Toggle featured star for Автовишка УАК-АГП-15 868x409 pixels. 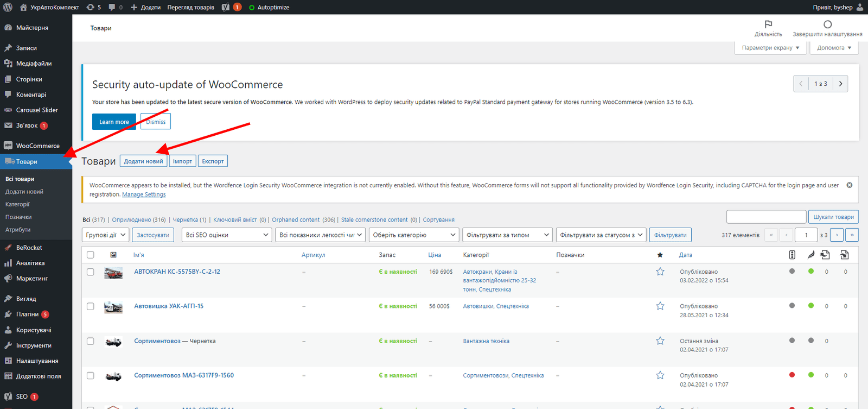pos(660,306)
